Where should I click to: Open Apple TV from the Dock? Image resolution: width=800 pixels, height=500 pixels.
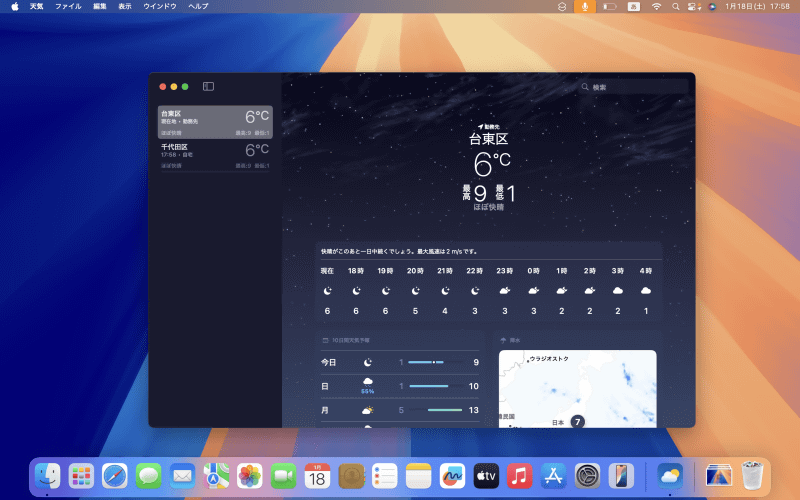pos(486,477)
